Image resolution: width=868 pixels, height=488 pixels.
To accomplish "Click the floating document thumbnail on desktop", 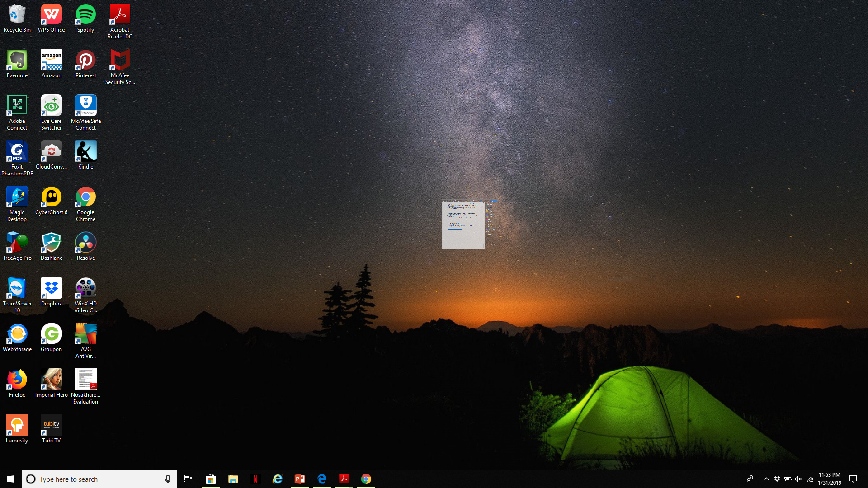I will click(x=463, y=225).
